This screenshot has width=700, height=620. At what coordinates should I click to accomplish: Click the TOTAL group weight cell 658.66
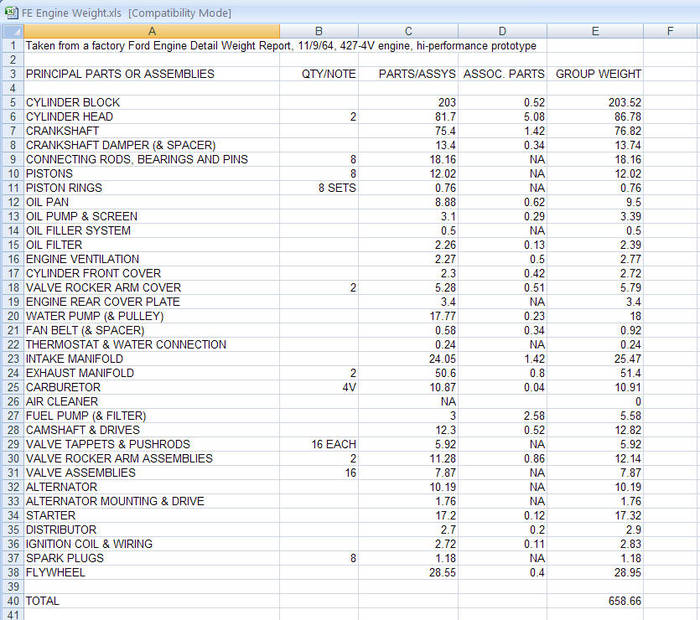point(596,601)
